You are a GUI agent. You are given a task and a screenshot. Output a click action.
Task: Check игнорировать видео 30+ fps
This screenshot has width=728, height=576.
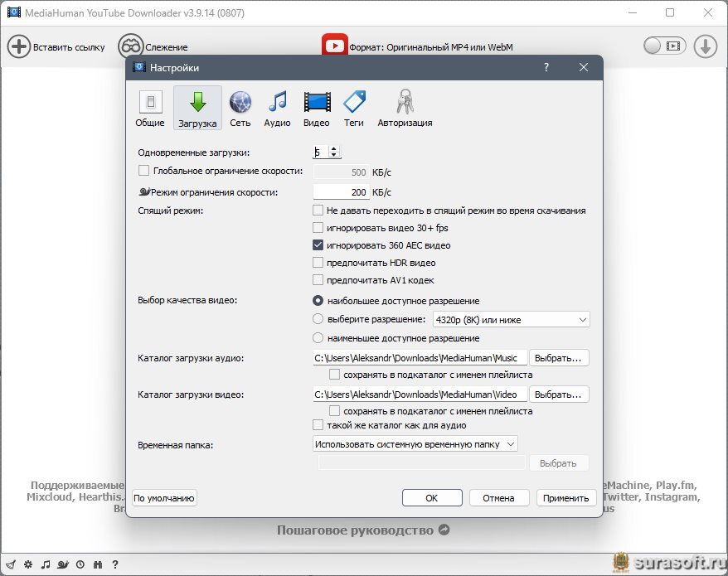pos(318,228)
